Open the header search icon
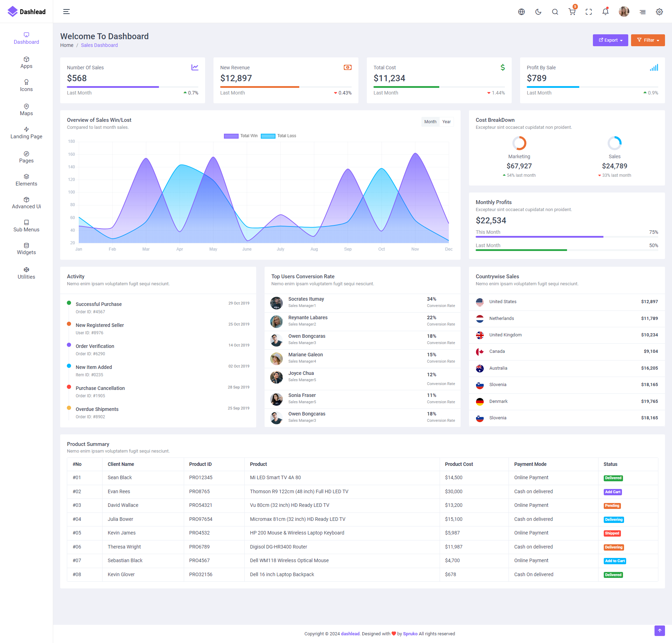672x643 pixels. point(555,12)
